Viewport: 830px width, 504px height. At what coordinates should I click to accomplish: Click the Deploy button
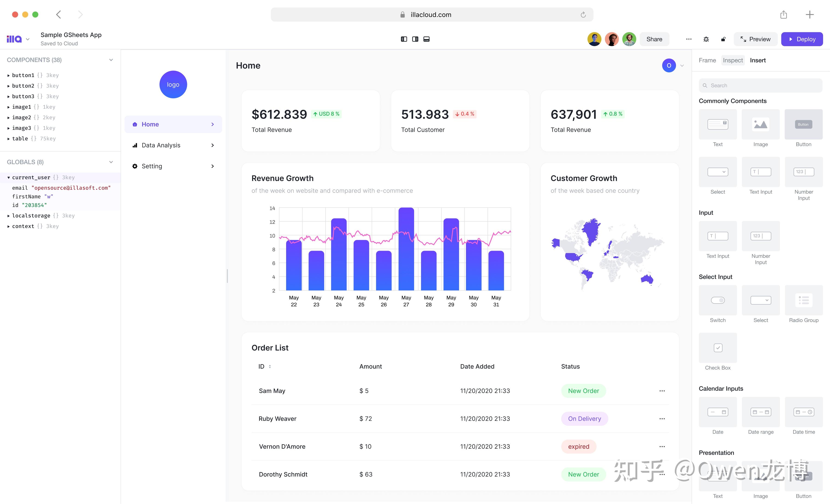pyautogui.click(x=802, y=39)
